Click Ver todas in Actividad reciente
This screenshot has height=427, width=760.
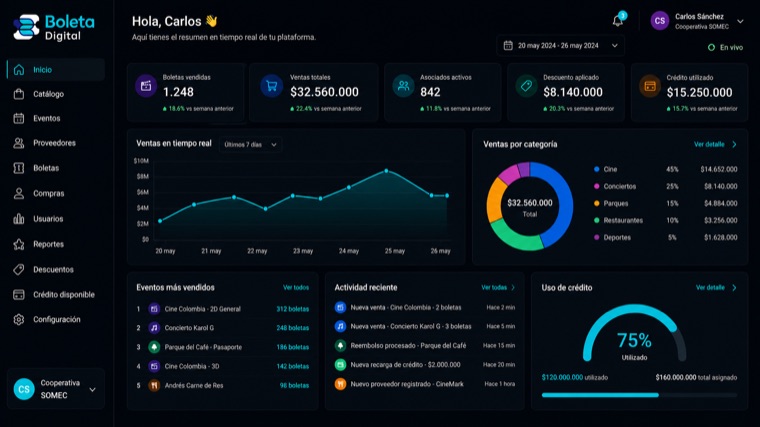point(498,287)
